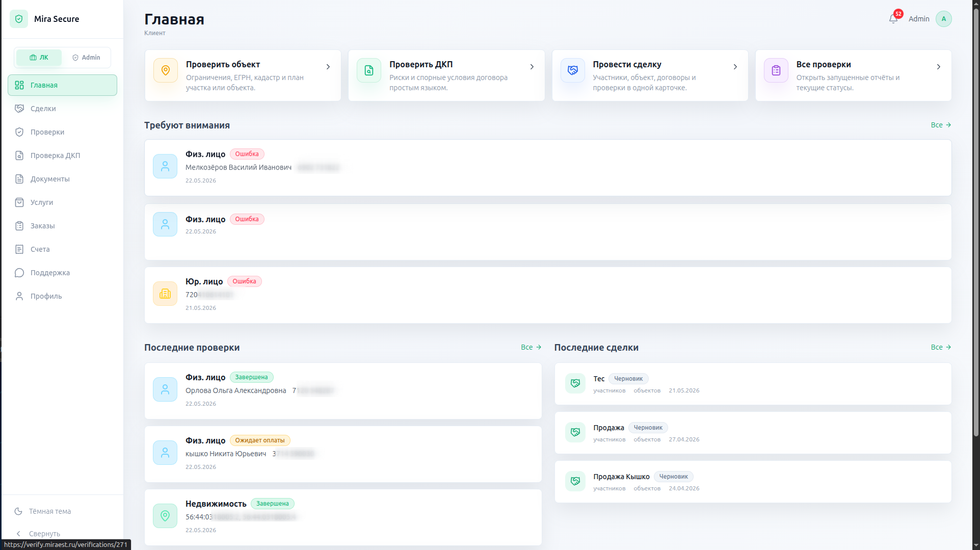
Task: Click Завершена badge on Недвижимость card
Action: pos(272,504)
